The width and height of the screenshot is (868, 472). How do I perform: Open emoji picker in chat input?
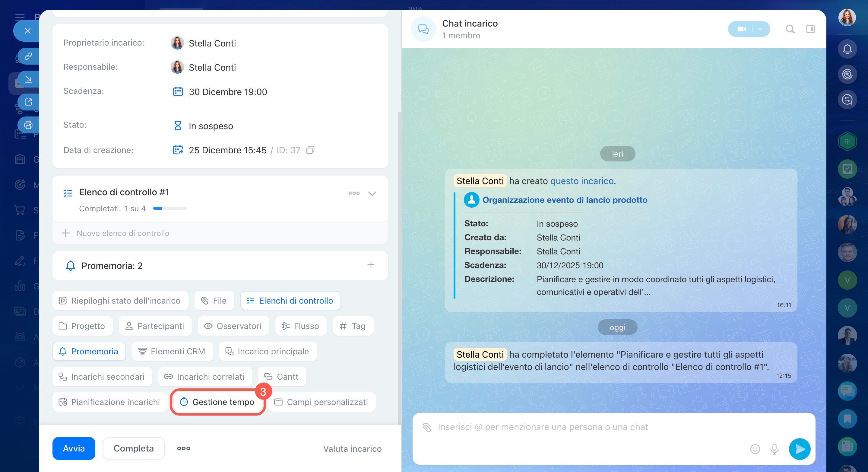[755, 449]
